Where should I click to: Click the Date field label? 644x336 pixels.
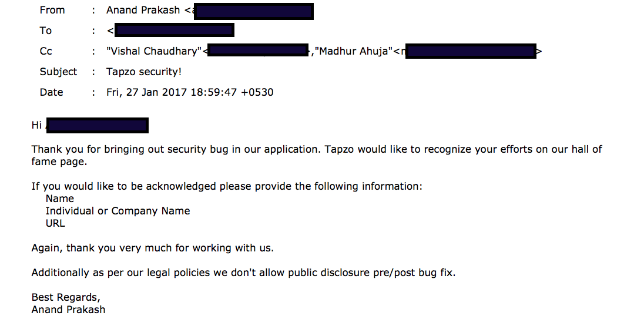pos(51,92)
